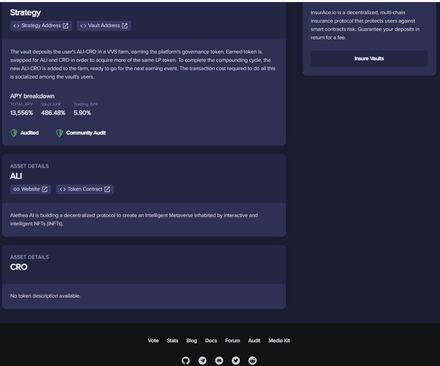440x366 pixels.
Task: Open the Discord icon in footer
Action: click(219, 360)
